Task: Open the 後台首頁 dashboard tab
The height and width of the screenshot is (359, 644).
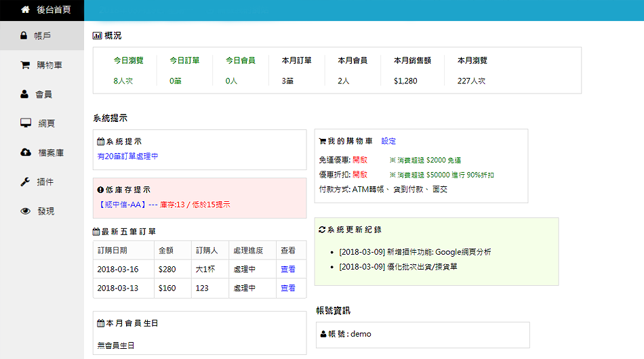Action: pyautogui.click(x=53, y=10)
